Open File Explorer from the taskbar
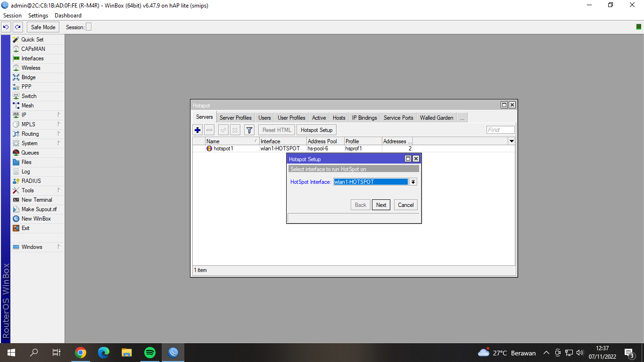The image size is (644, 362). [127, 353]
